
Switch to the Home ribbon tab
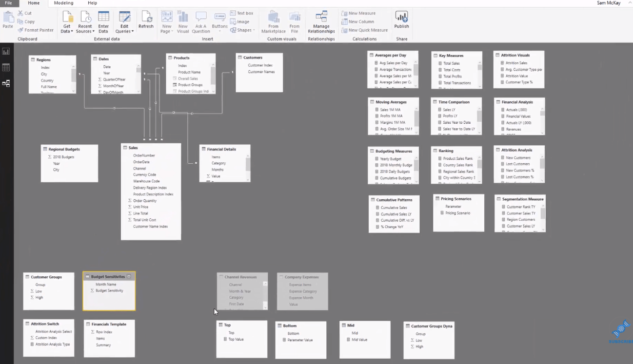point(34,3)
